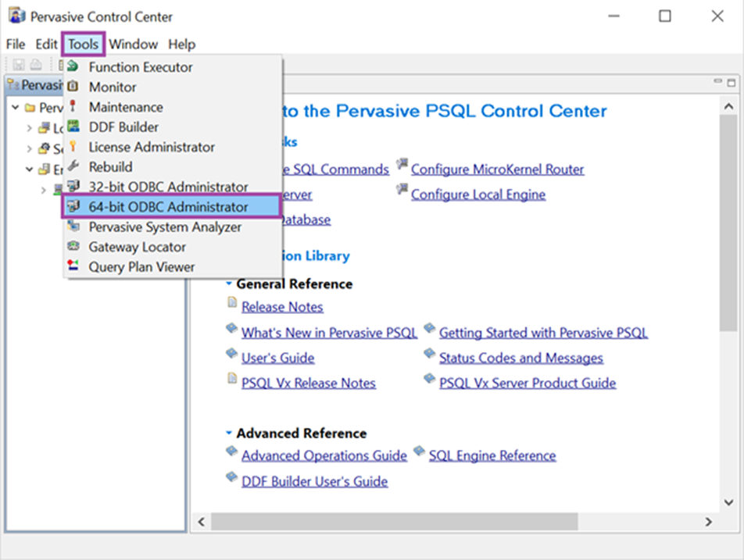Open License Administrator menu entry

[173, 147]
